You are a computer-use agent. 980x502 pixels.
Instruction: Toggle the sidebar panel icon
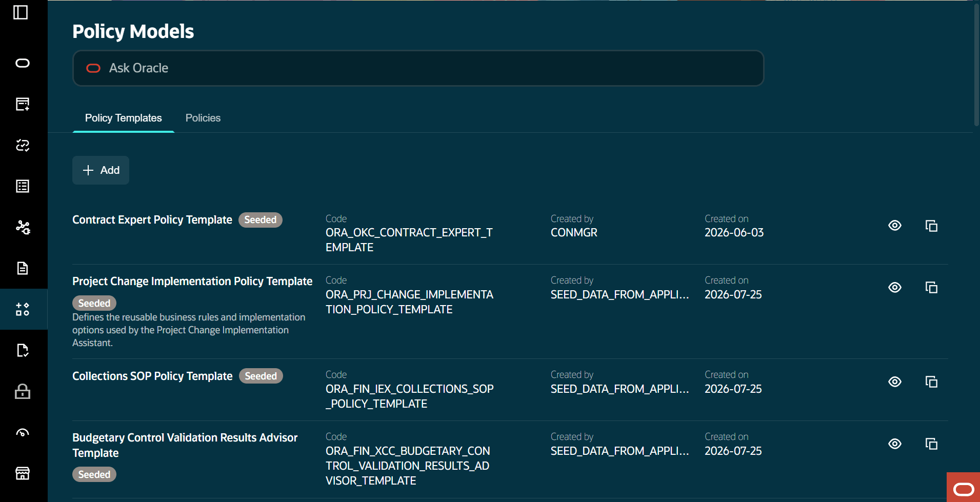(21, 12)
